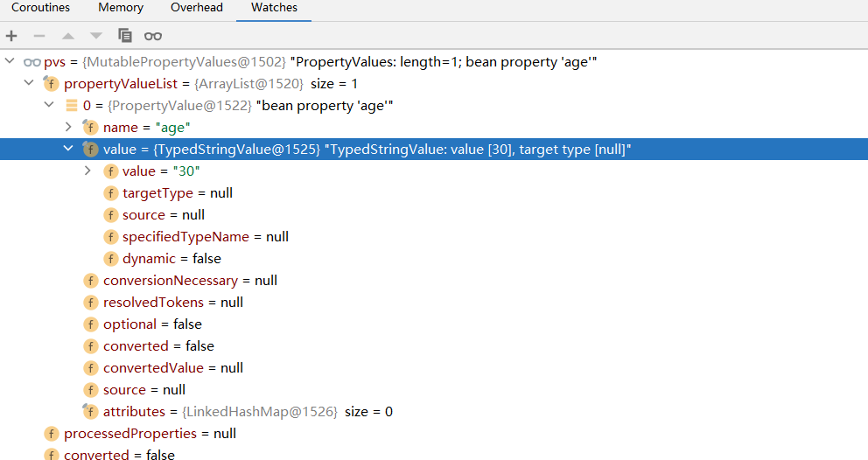This screenshot has width=868, height=460.
Task: Expand the value = "30" node
Action: coord(87,171)
